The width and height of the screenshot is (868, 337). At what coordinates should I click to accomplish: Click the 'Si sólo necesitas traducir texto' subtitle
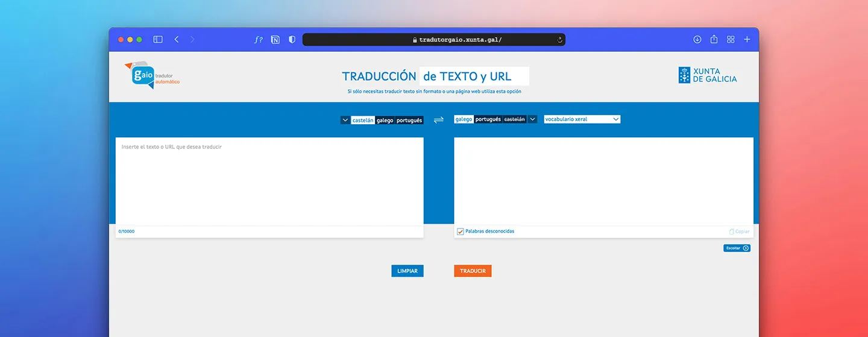point(434,92)
